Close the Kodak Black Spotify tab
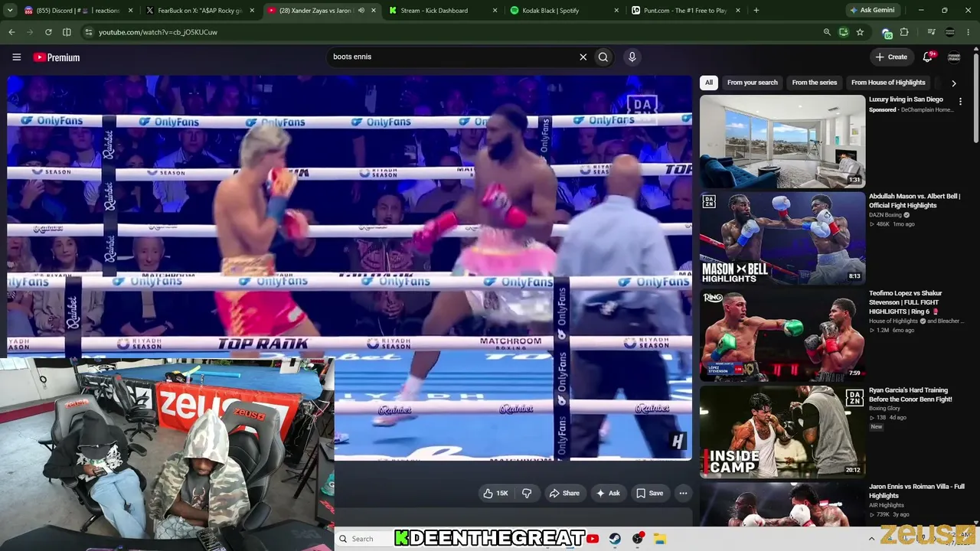This screenshot has height=551, width=980. [616, 11]
